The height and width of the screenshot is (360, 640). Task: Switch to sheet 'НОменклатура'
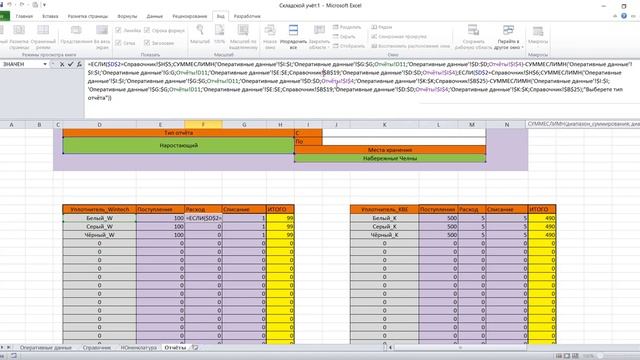pos(138,348)
